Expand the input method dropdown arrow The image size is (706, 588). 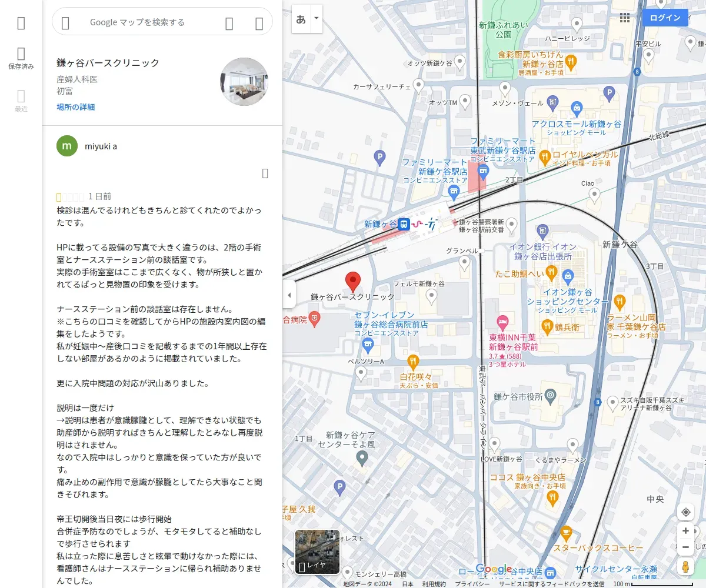click(317, 19)
